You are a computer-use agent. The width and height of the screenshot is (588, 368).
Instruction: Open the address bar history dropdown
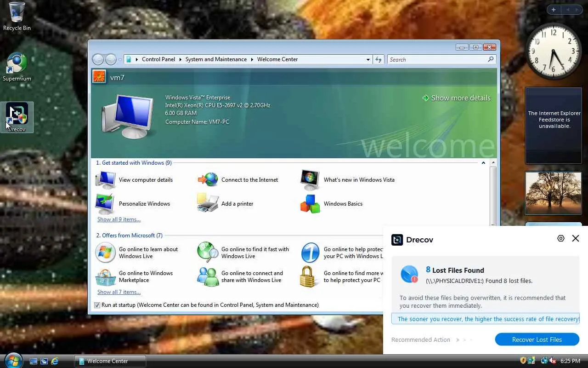[x=368, y=59]
